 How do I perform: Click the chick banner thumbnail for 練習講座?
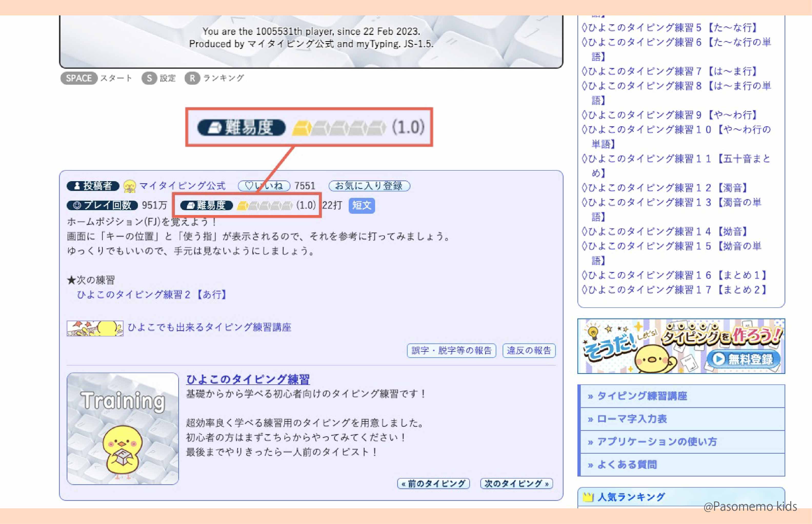click(x=95, y=328)
